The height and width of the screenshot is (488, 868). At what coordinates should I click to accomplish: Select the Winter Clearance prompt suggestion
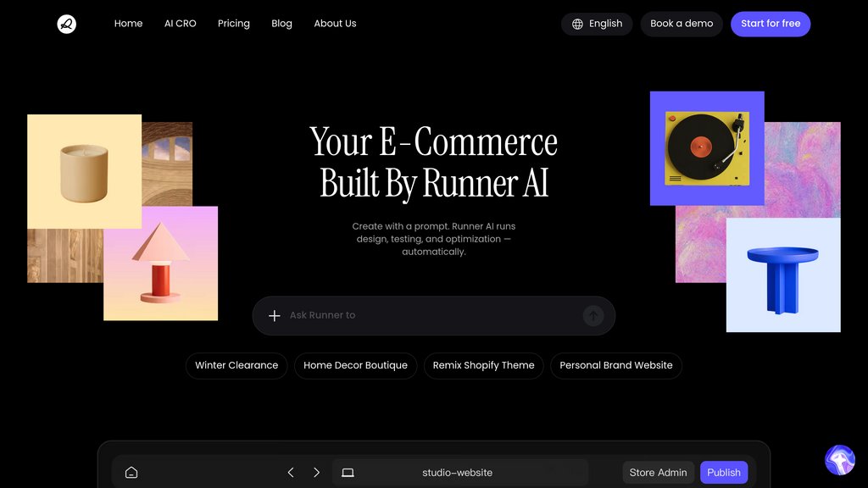[x=236, y=365]
